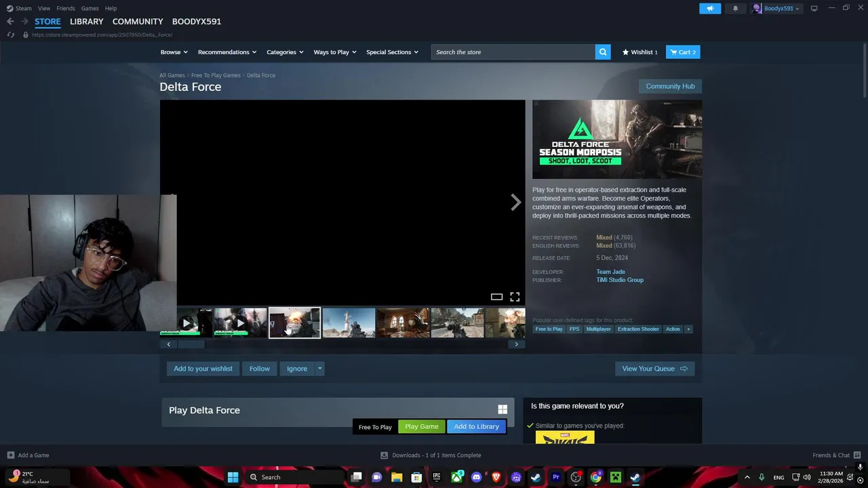Open TiMi Studio Group publisher link
Image resolution: width=868 pixels, height=488 pixels.
620,280
